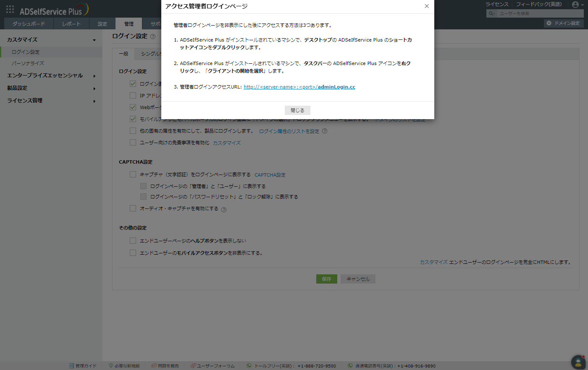Open フィードバック(英語) link
The height and width of the screenshot is (370, 588).
click(539, 4)
